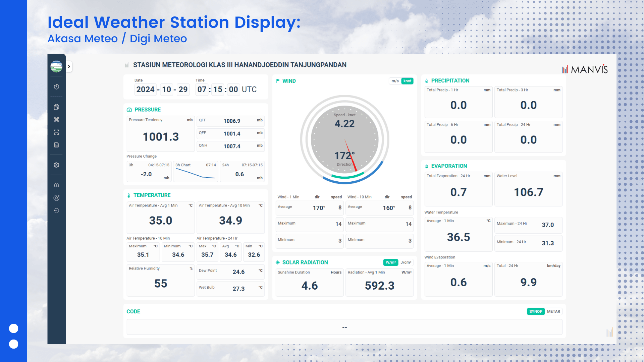Click the MANVIS logo
The image size is (644, 362).
585,69
